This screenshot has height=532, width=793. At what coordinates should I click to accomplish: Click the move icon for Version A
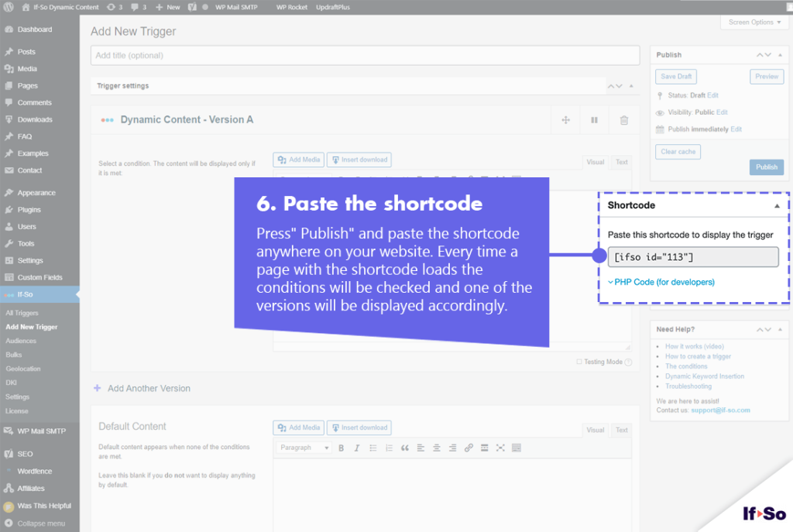click(566, 120)
